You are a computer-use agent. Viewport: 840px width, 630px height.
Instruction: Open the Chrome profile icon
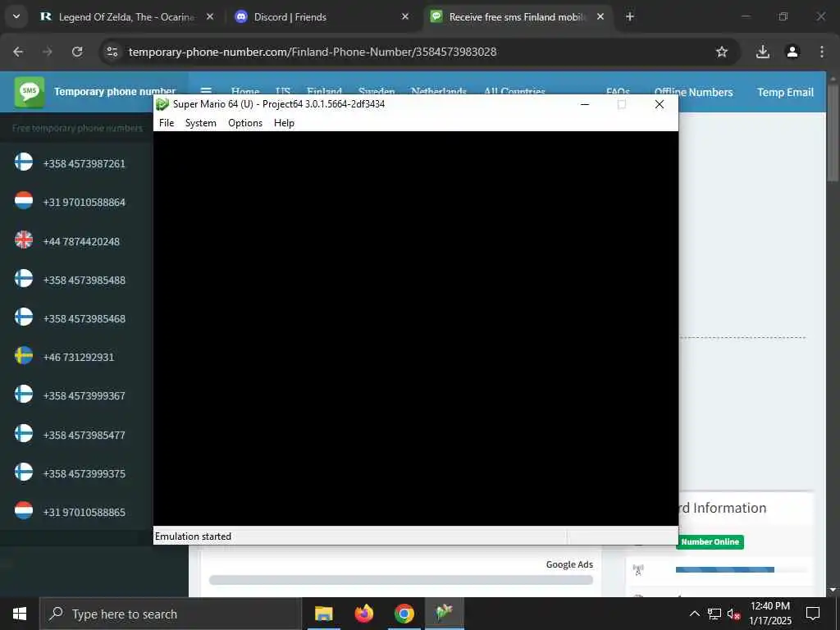pyautogui.click(x=792, y=52)
